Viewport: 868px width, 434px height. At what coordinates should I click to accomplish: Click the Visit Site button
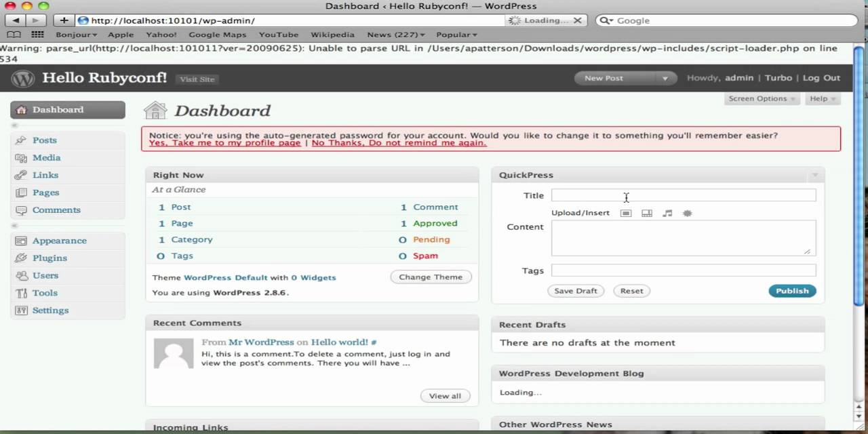197,79
